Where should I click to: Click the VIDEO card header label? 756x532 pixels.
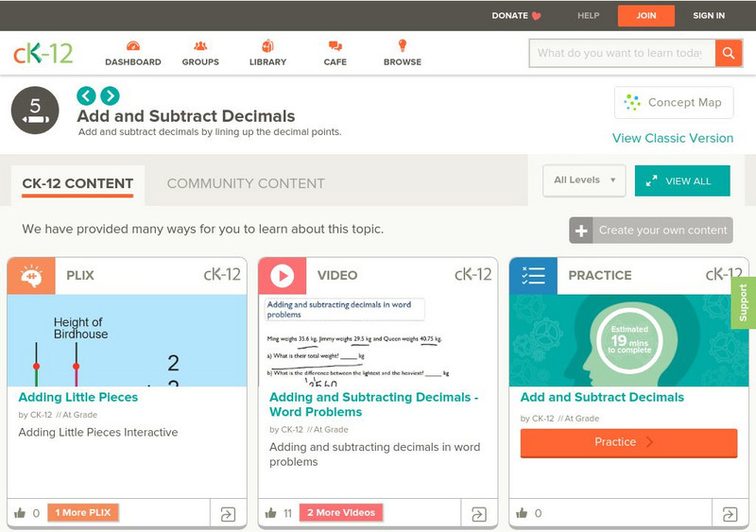point(337,275)
